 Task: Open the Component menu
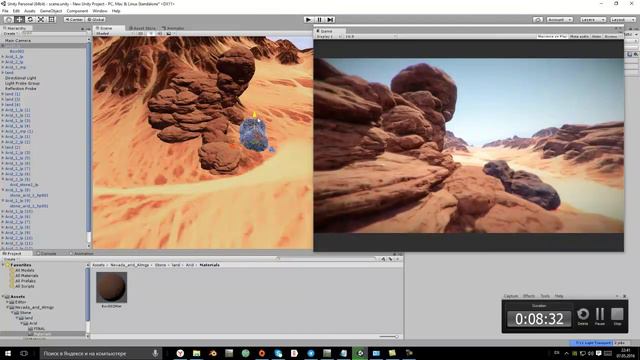[x=77, y=11]
